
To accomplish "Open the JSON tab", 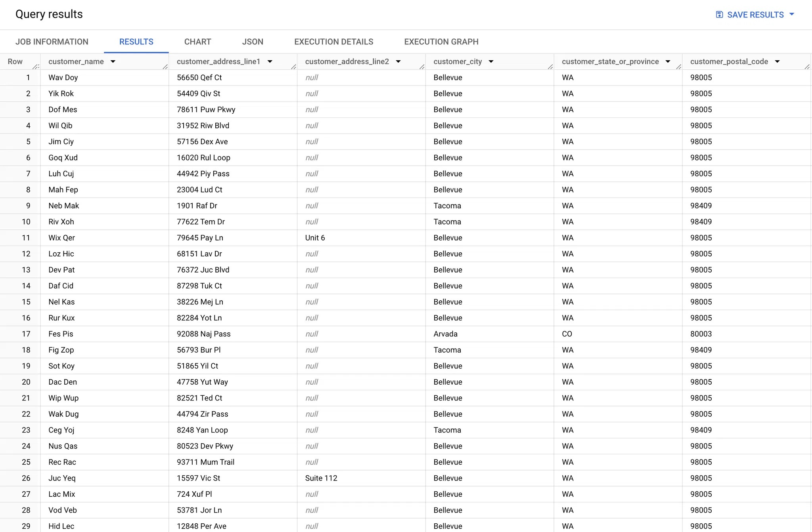I will click(253, 42).
